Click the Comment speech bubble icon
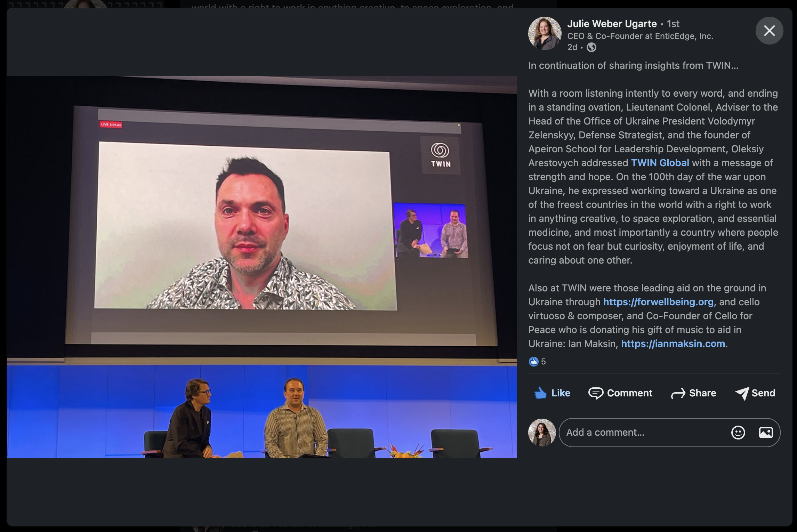This screenshot has width=797, height=532. [x=595, y=393]
